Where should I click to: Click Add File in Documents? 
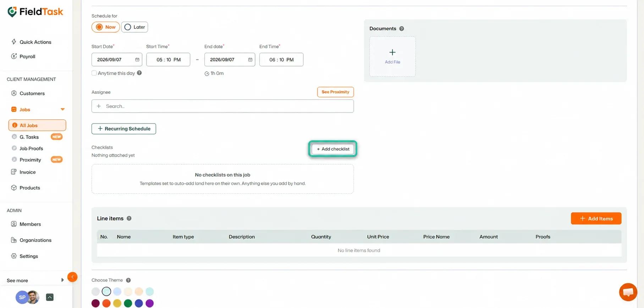pos(392,56)
